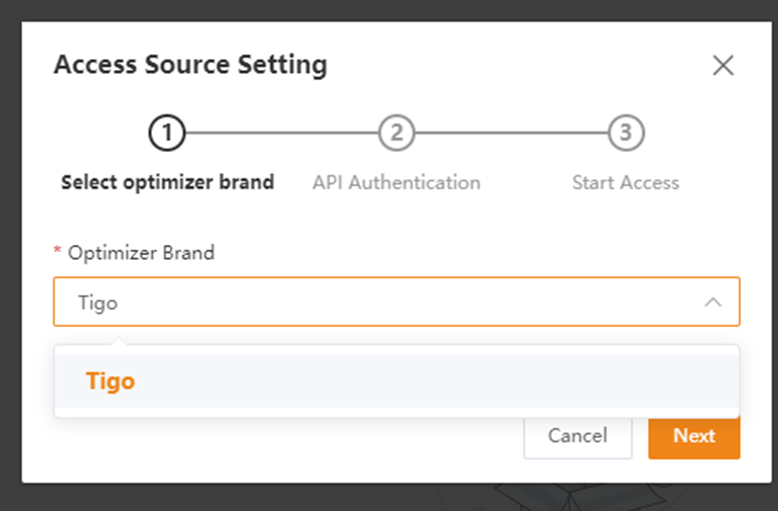Click the Next button

pos(694,436)
